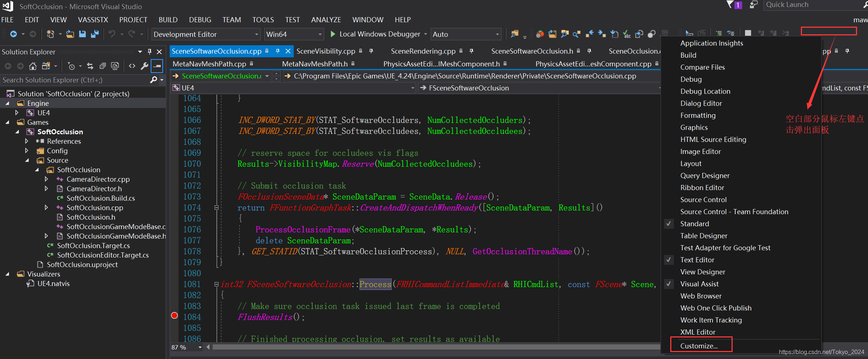Image resolution: width=868 pixels, height=359 pixels.
Task: Click the Visual Assist tomato icon
Action: 540,34
